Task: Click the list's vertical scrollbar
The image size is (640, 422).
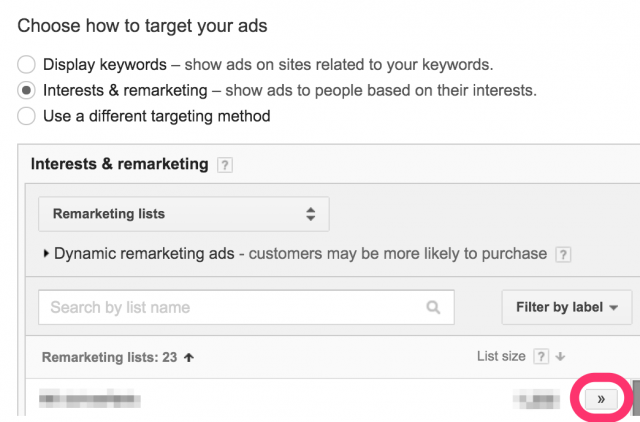Action: point(635,397)
